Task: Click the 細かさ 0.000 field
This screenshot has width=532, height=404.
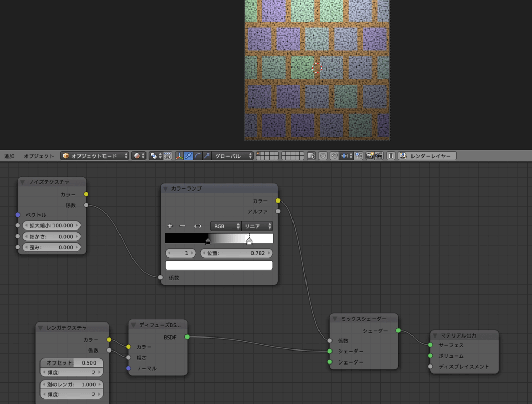Action: pos(51,236)
